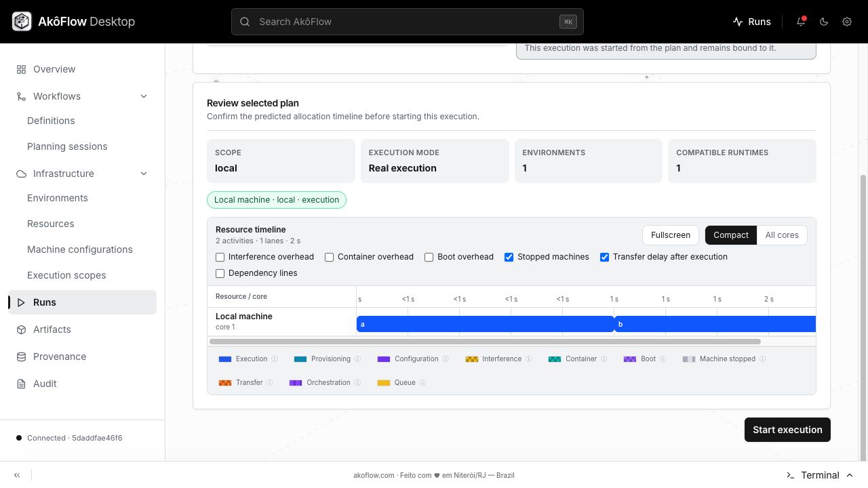Enable Dependency lines checkbox
The image size is (868, 488).
pos(220,273)
